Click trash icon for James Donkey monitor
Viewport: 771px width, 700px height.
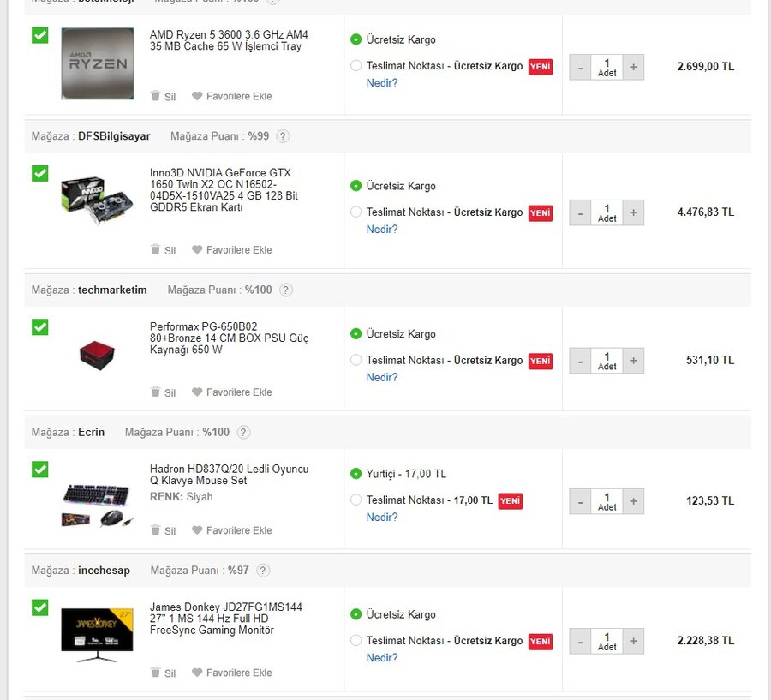click(x=155, y=673)
